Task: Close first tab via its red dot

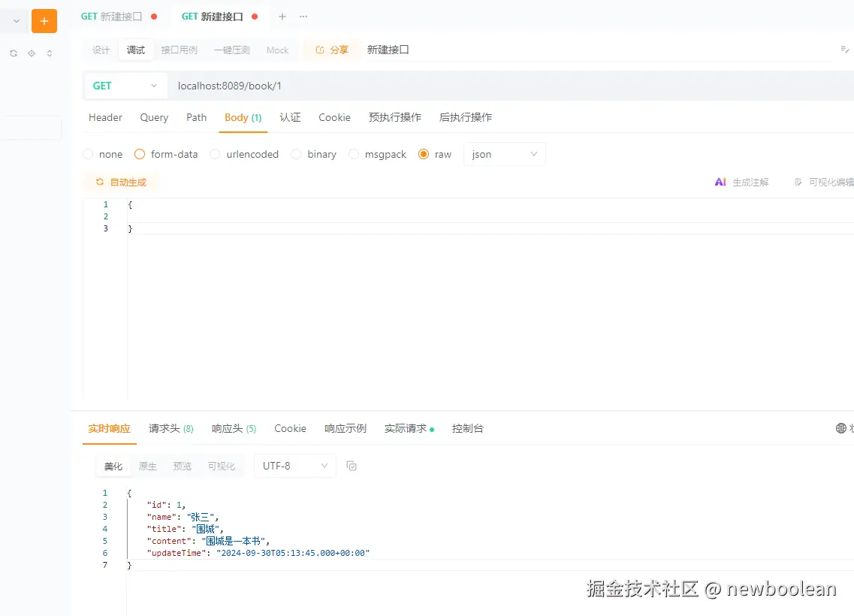Action: coord(154,17)
